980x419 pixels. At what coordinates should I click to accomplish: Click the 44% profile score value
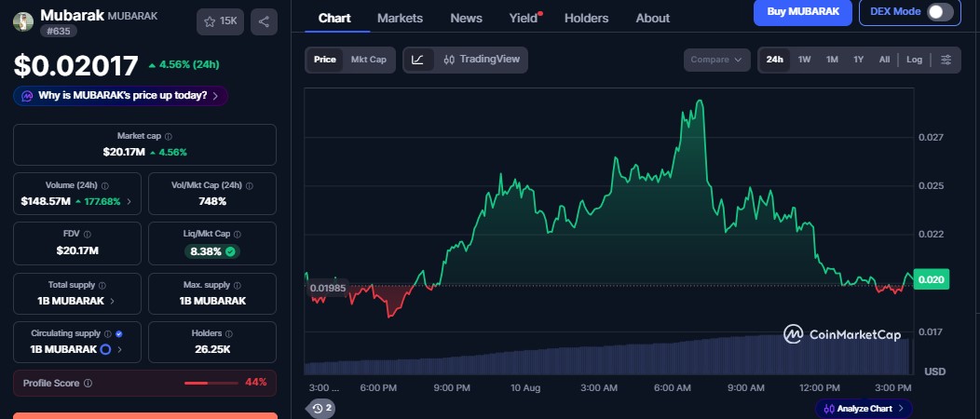point(255,382)
